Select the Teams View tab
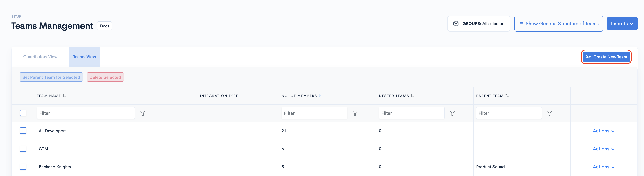The width and height of the screenshot is (644, 176). point(85,57)
